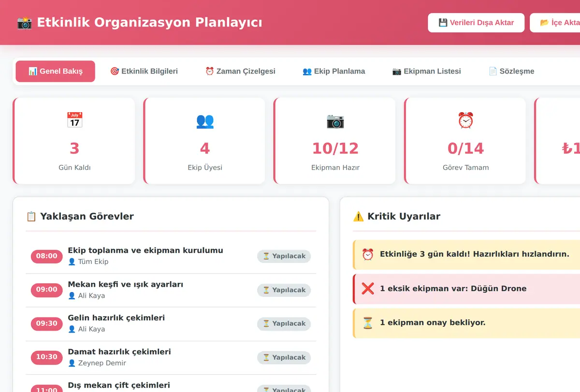Click the task 'Ekip toplanma ve ekipman kurulumu'

point(145,250)
